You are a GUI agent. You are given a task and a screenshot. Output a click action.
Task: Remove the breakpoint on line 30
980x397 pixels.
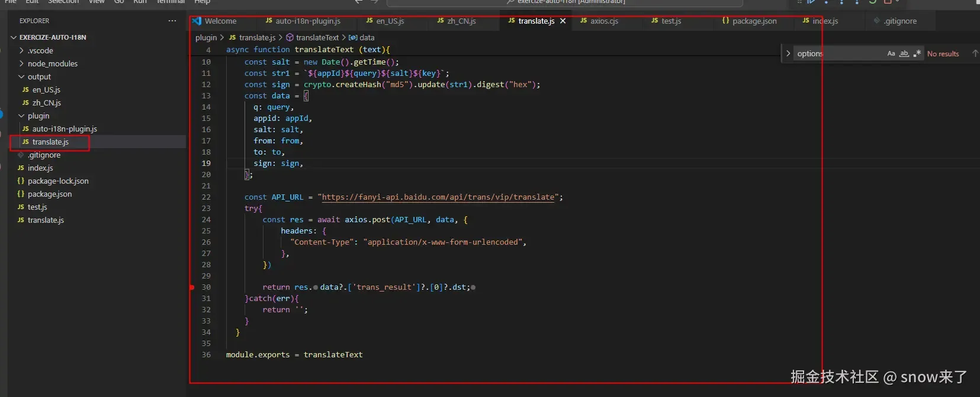pos(192,287)
